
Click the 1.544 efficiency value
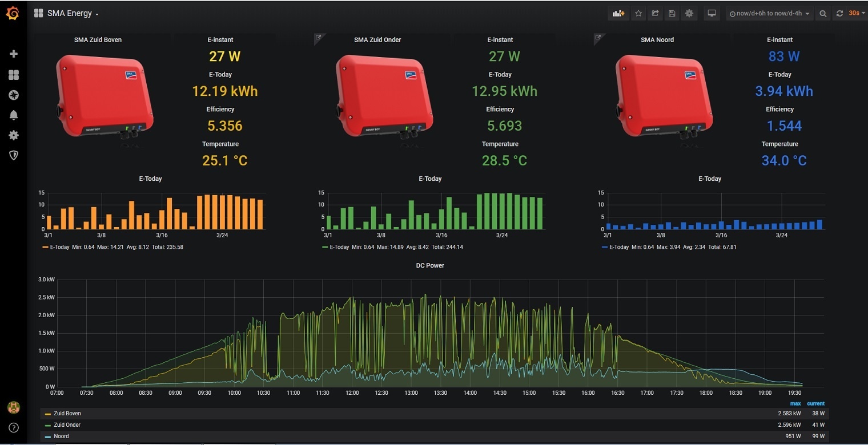click(784, 126)
